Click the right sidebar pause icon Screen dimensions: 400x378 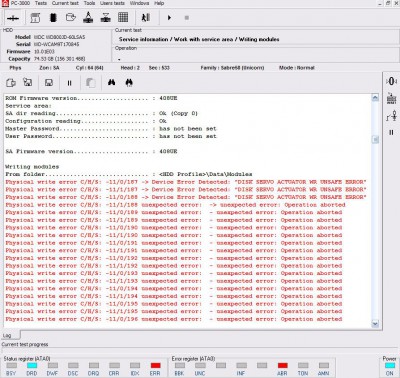391,132
